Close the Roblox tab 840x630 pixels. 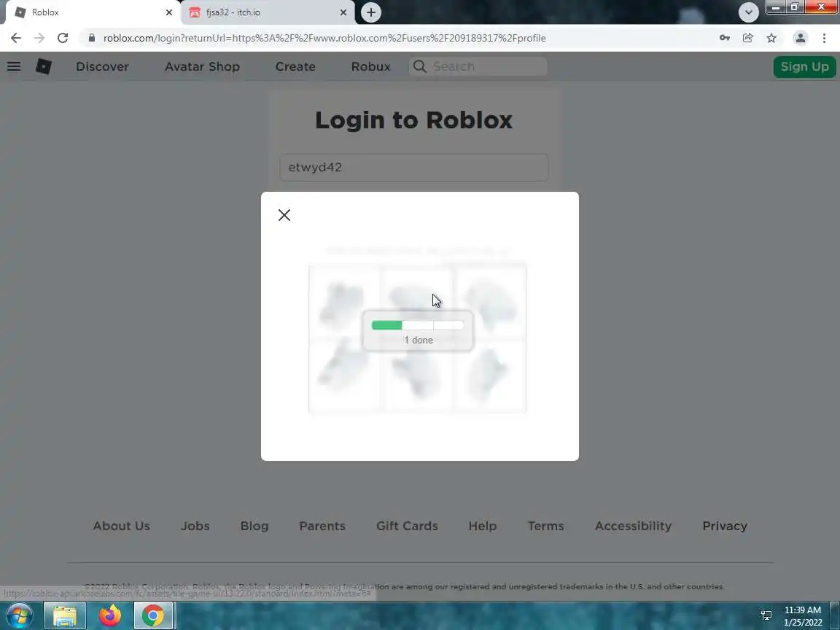click(168, 12)
